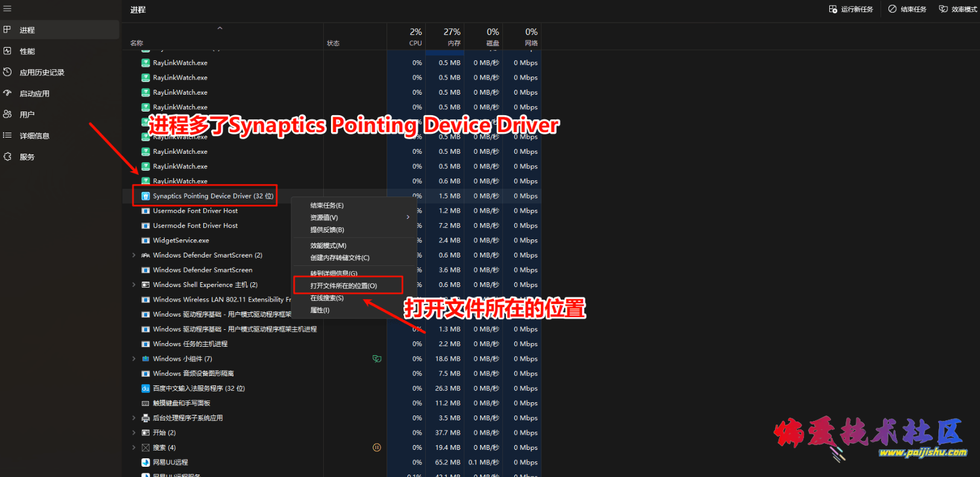Image resolution: width=980 pixels, height=477 pixels.
Task: Expand the 开始 (2) group
Action: tap(134, 433)
